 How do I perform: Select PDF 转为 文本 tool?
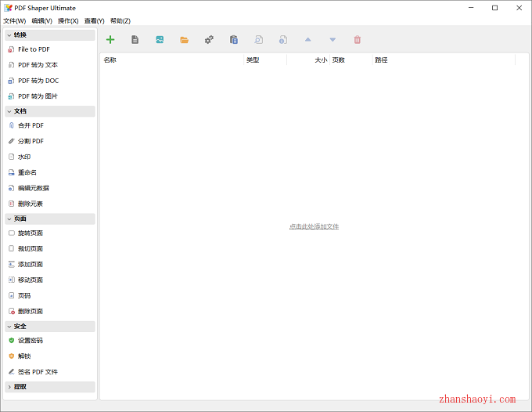point(50,65)
